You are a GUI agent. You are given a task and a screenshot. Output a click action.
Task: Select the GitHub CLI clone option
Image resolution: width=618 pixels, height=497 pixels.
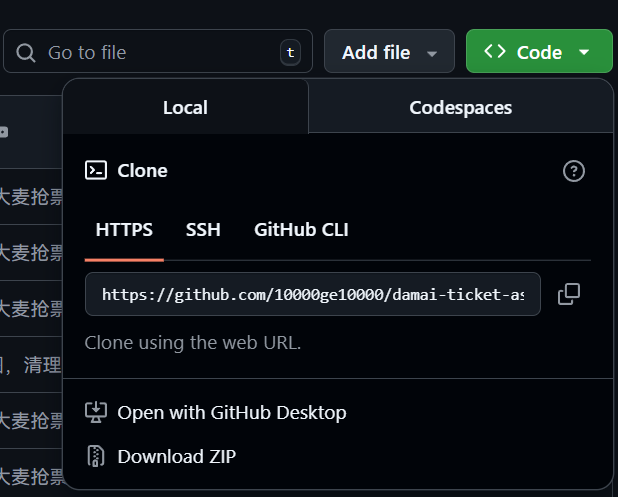301,230
